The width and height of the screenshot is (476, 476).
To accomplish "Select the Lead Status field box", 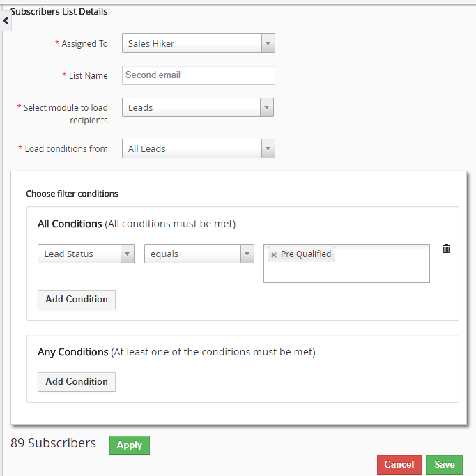I will pyautogui.click(x=86, y=254).
